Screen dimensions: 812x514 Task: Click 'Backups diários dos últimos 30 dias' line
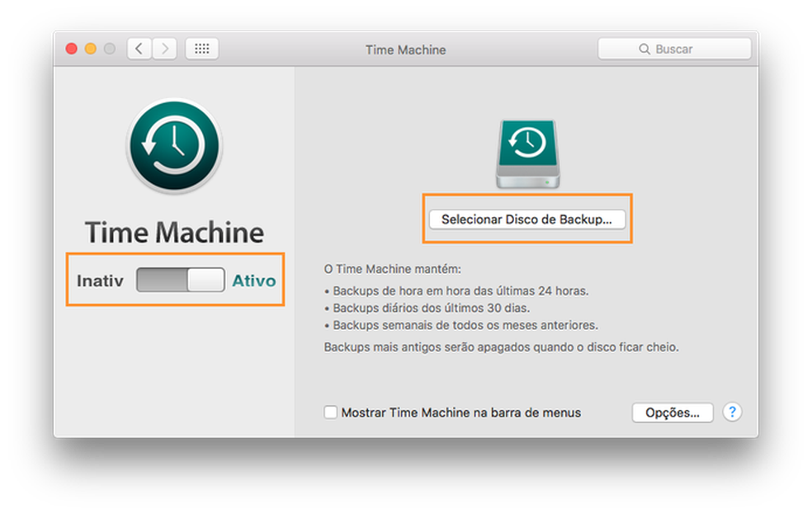[427, 308]
